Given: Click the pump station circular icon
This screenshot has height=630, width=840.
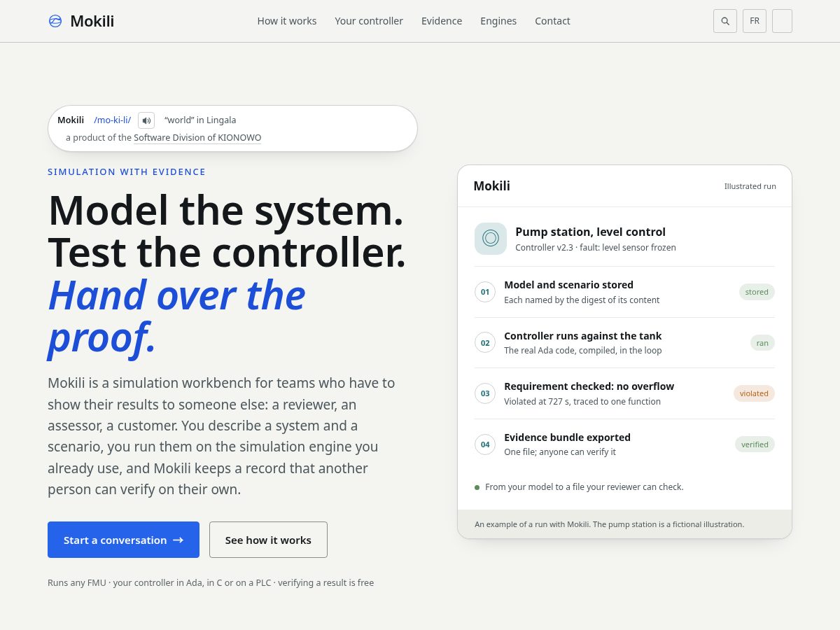Looking at the screenshot, I should [491, 238].
